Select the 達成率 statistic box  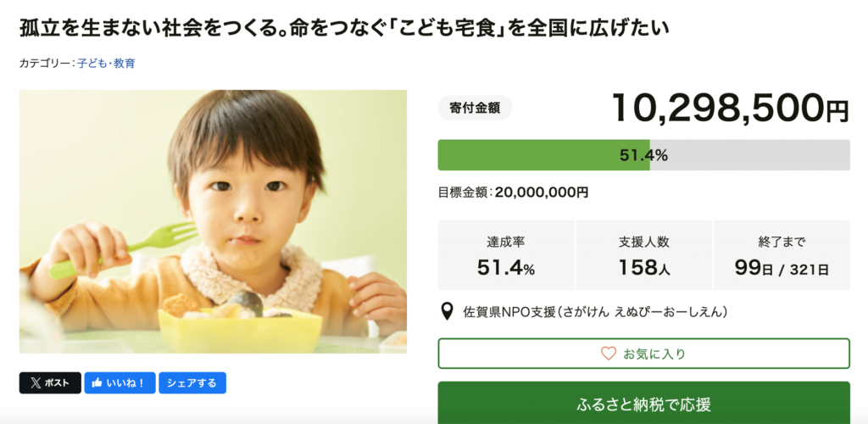coord(505,255)
